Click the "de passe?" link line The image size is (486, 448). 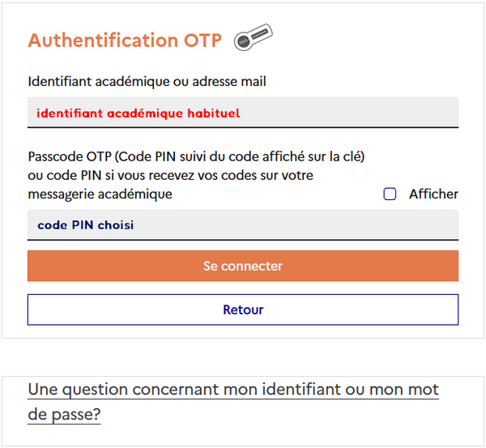[64, 414]
